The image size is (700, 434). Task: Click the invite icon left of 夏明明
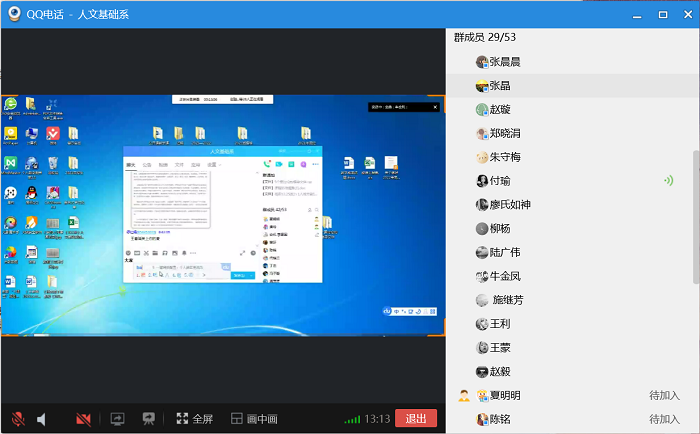464,395
